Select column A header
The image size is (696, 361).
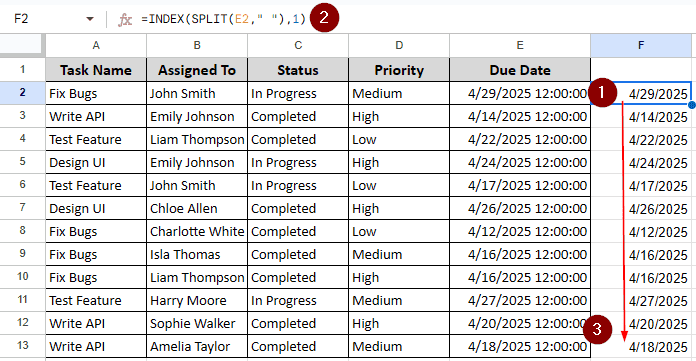pos(96,45)
